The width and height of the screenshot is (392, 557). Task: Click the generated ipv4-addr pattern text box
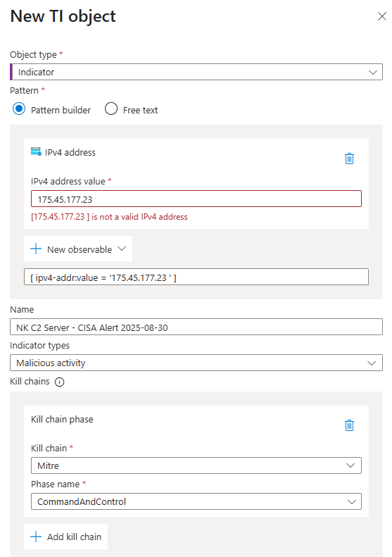pos(196,277)
